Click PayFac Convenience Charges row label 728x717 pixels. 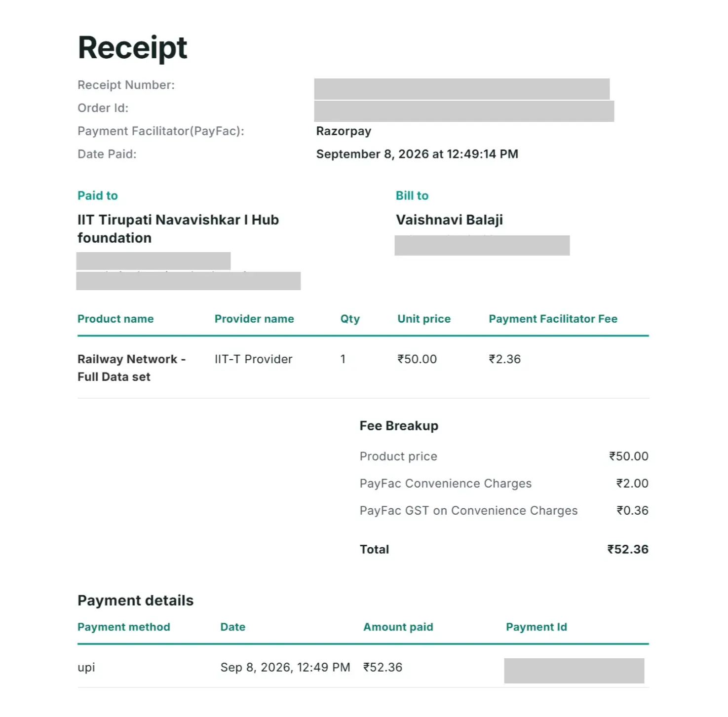445,484
